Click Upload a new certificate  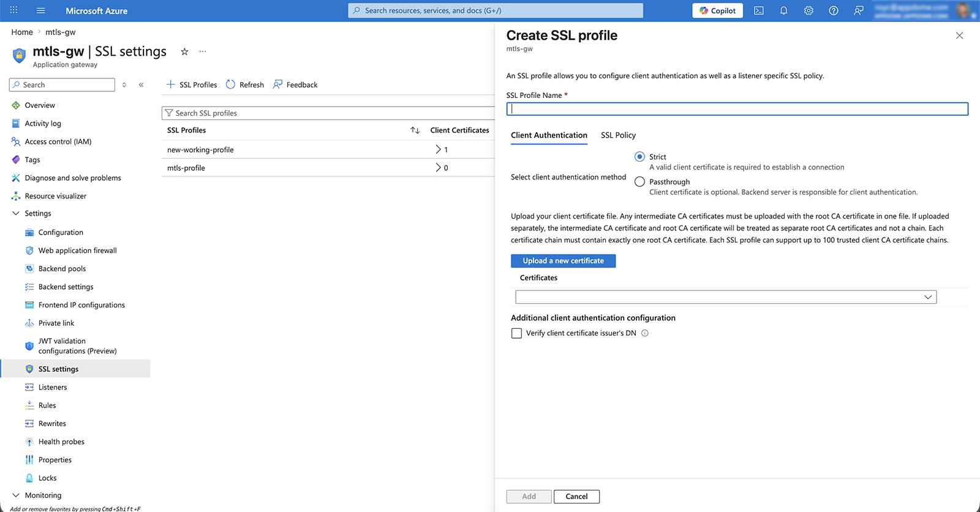563,261
